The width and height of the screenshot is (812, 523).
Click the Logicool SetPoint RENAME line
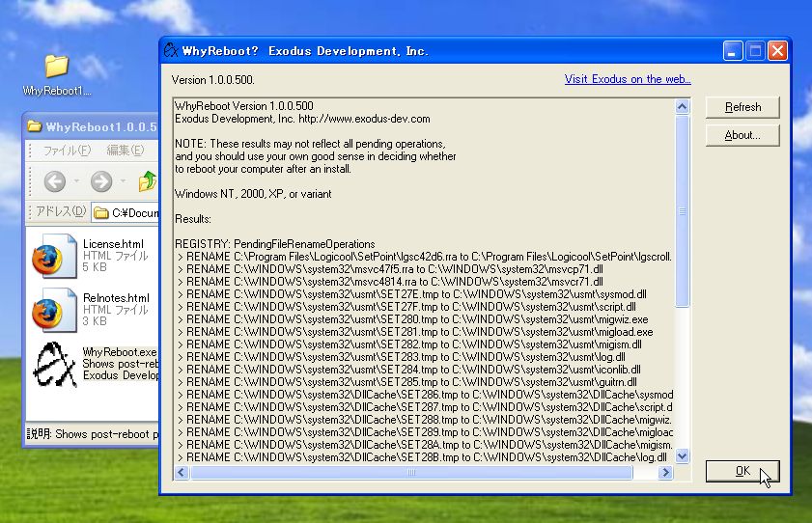pyautogui.click(x=424, y=257)
